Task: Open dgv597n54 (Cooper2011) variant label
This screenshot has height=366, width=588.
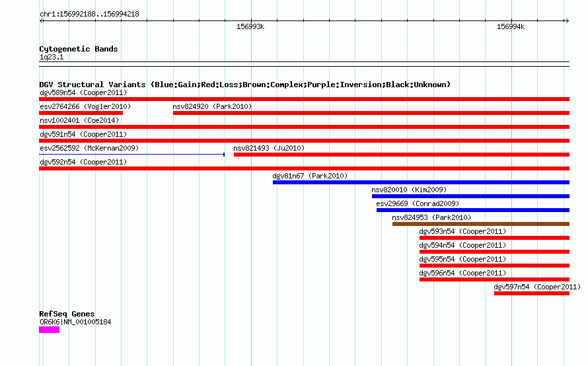Action: tap(537, 287)
